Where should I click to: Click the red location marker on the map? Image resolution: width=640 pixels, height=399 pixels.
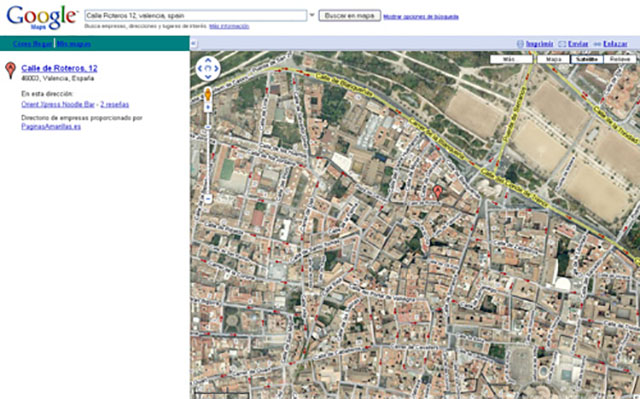click(438, 192)
